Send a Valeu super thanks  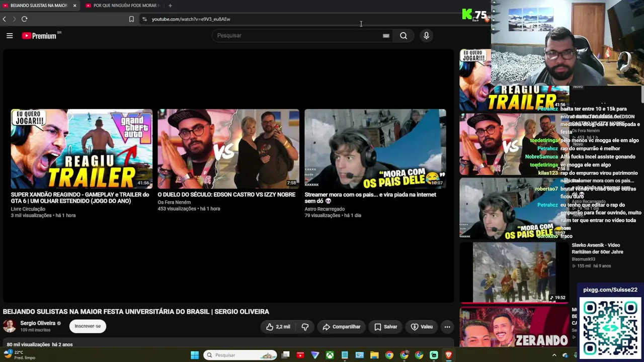pyautogui.click(x=422, y=327)
